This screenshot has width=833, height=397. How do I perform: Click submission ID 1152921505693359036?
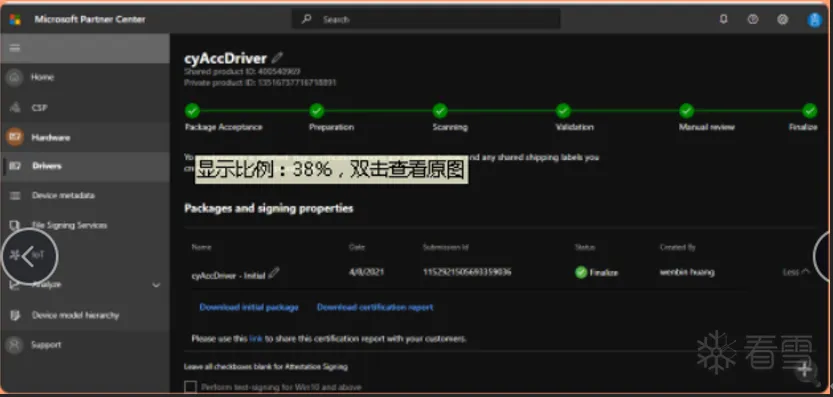[467, 272]
